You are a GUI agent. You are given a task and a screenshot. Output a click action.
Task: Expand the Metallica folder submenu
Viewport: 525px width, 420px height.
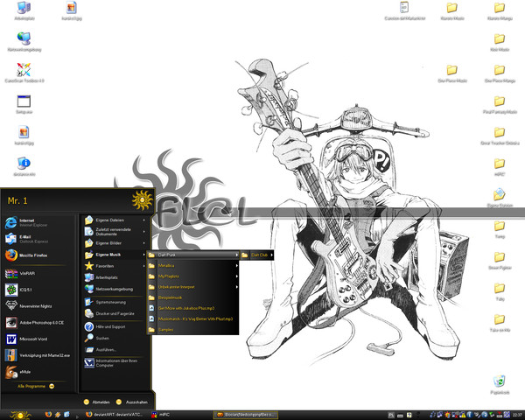pos(237,266)
